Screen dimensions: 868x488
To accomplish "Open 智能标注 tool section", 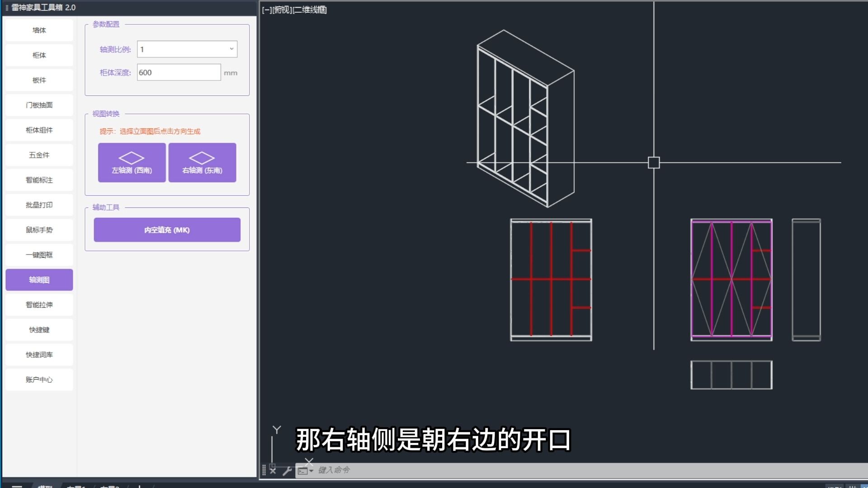I will point(39,180).
